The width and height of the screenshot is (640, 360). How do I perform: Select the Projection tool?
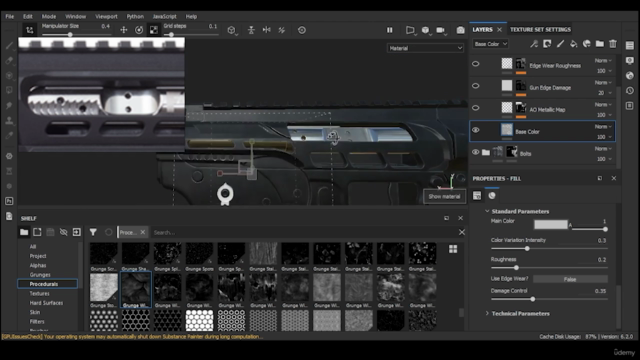[x=9, y=76]
